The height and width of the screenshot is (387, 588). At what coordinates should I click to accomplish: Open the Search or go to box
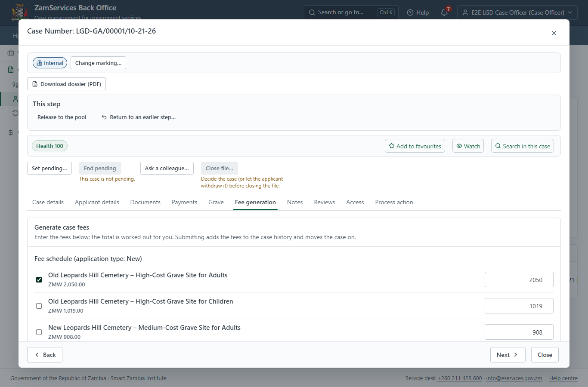(351, 12)
